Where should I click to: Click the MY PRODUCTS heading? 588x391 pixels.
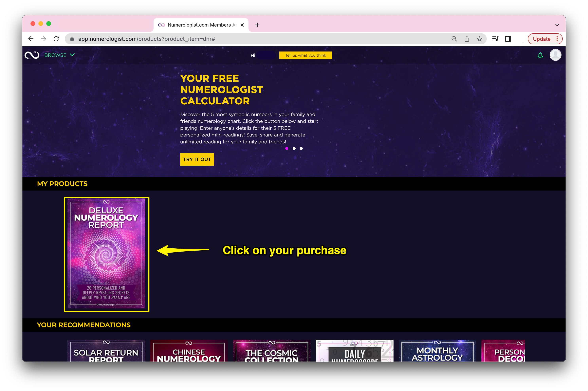tap(62, 184)
